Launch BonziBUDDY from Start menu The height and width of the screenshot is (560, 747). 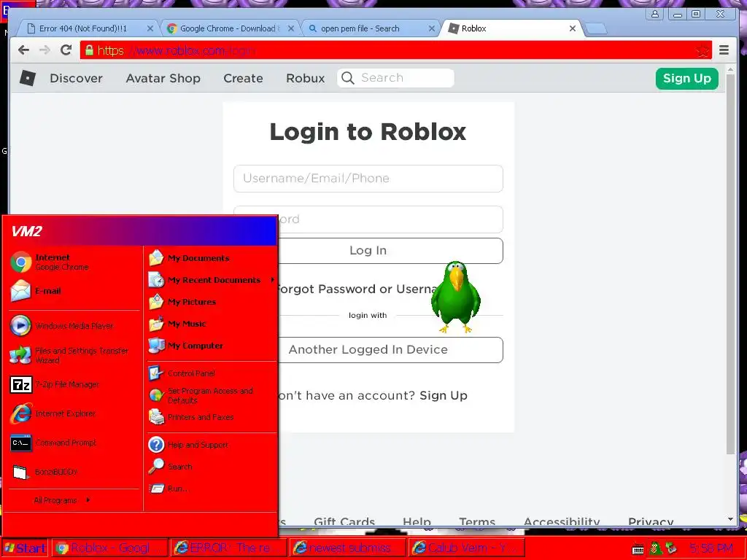click(x=44, y=472)
